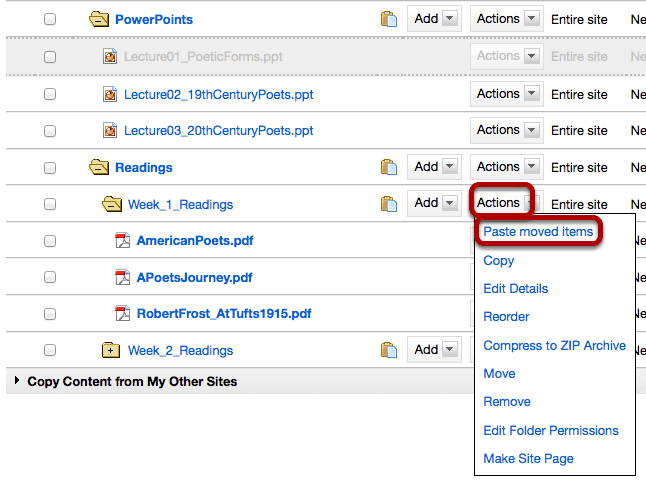
Task: Click the Week_2_Readings collapsed folder icon
Action: point(111,350)
